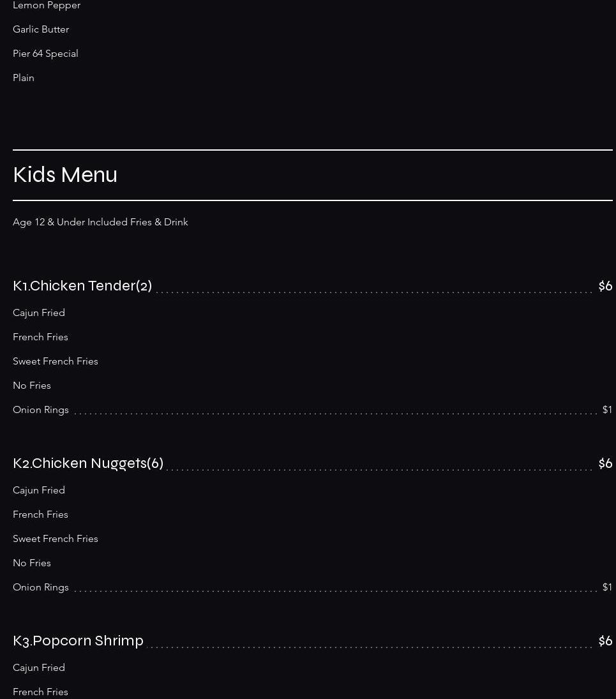Screen dimensions: 616x699
Task: Pick Sweet French Fries under Chicken Tender
Action: click(x=56, y=361)
